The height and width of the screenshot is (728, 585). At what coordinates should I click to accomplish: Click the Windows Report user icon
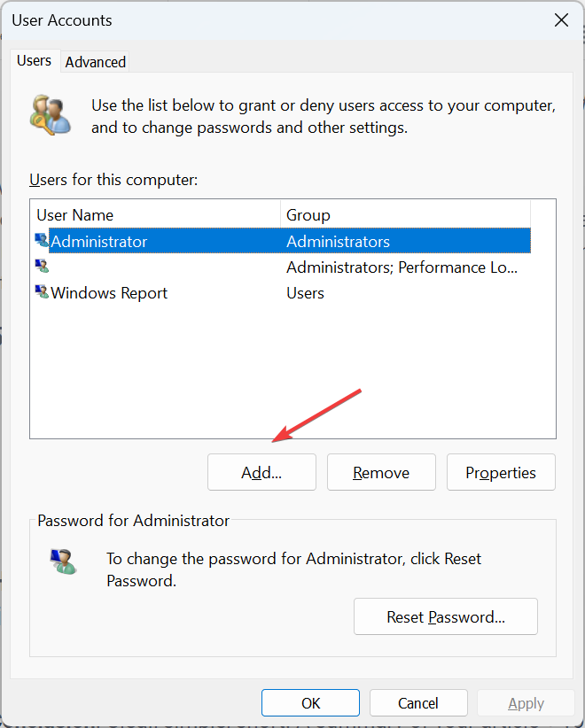tap(42, 292)
